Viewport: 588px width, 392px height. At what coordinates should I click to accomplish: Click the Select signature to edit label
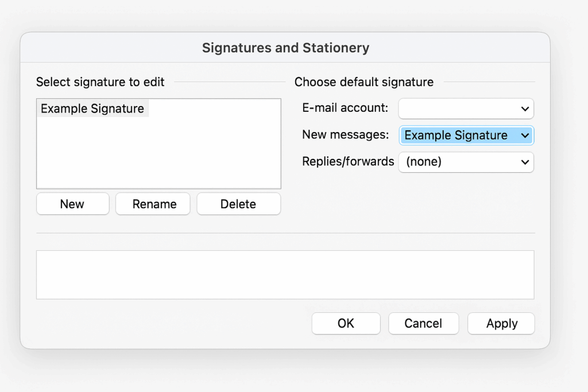(100, 82)
